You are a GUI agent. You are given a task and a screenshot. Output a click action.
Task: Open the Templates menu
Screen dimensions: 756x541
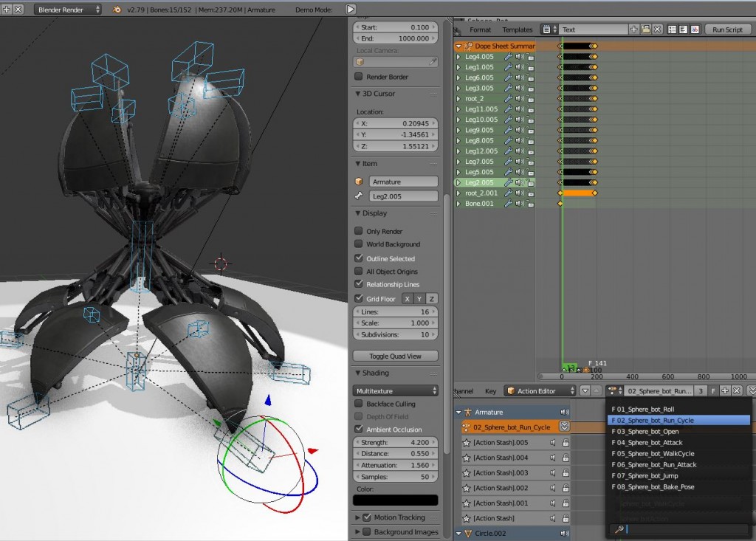(518, 30)
